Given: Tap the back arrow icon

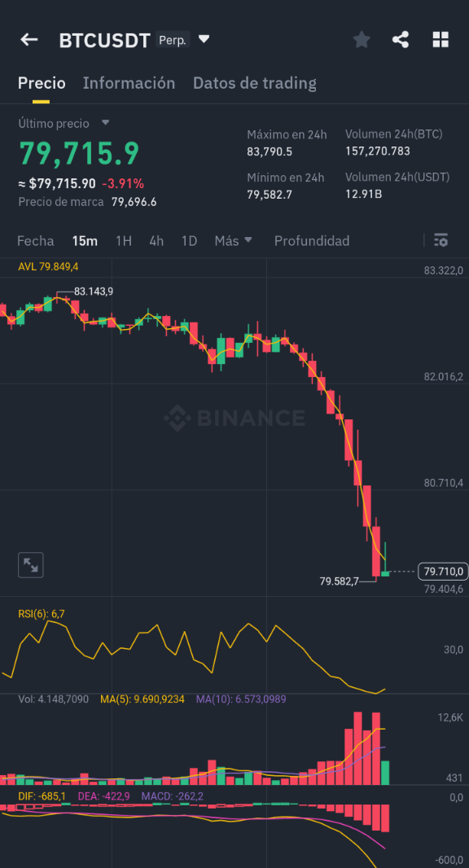Looking at the screenshot, I should [x=28, y=39].
